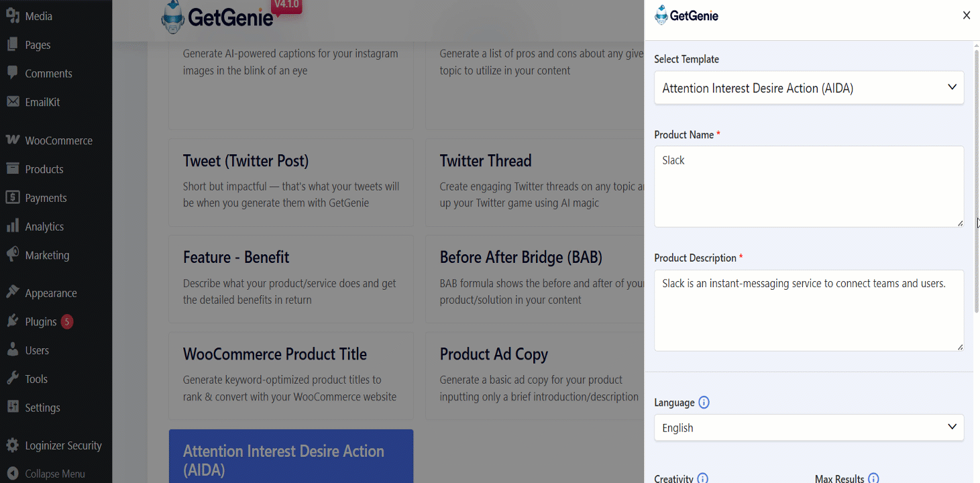Click the Max Results info icon
This screenshot has height=483, width=980.
[873, 478]
